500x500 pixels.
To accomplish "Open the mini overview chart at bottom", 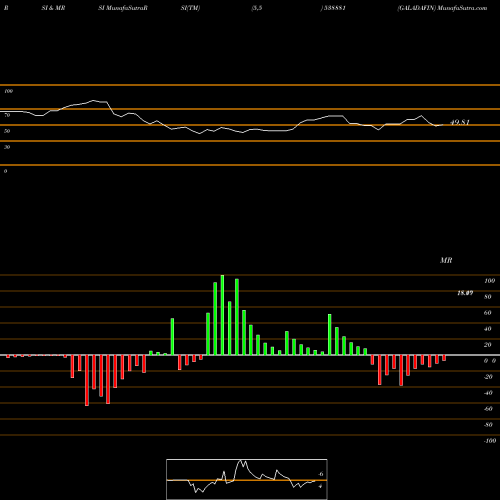I will click(247, 479).
